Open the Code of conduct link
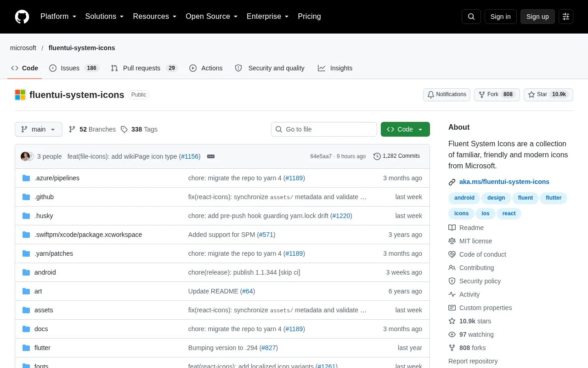Image resolution: width=588 pixels, height=368 pixels. pyautogui.click(x=477, y=254)
